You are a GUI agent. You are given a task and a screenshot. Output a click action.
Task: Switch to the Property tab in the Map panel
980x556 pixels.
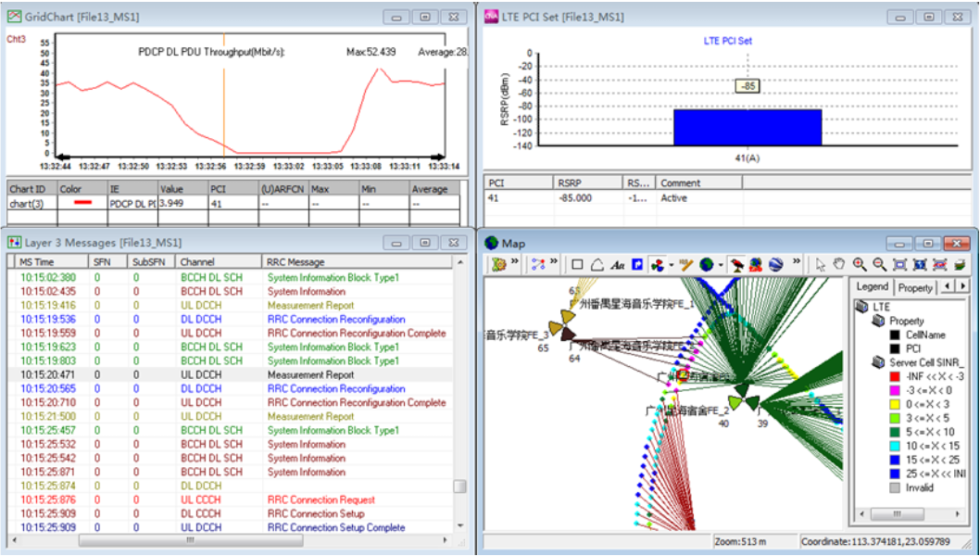click(914, 286)
